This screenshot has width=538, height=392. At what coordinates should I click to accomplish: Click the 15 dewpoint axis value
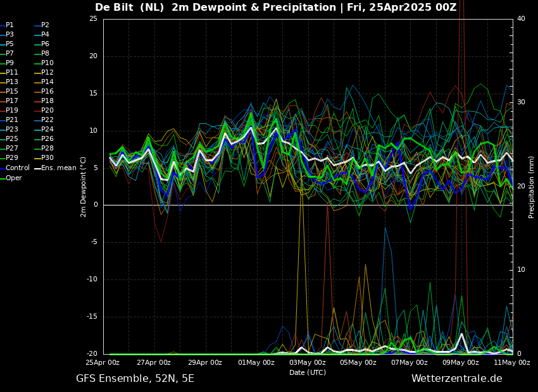point(93,93)
